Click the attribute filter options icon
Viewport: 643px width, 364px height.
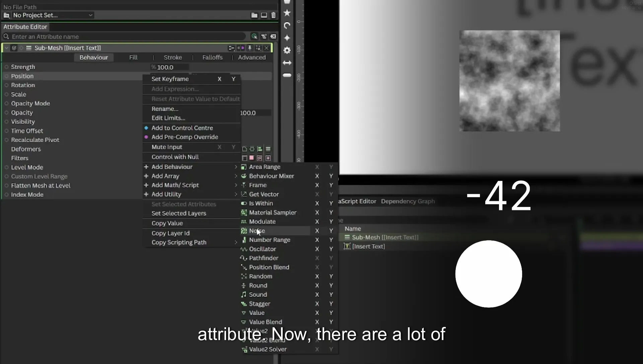[x=264, y=36]
